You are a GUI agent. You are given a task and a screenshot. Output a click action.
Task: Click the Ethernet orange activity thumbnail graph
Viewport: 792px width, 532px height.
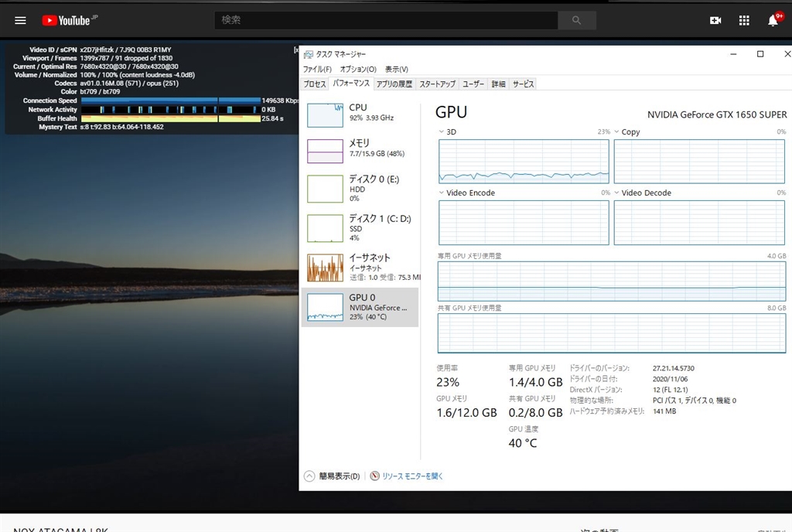[x=326, y=268]
